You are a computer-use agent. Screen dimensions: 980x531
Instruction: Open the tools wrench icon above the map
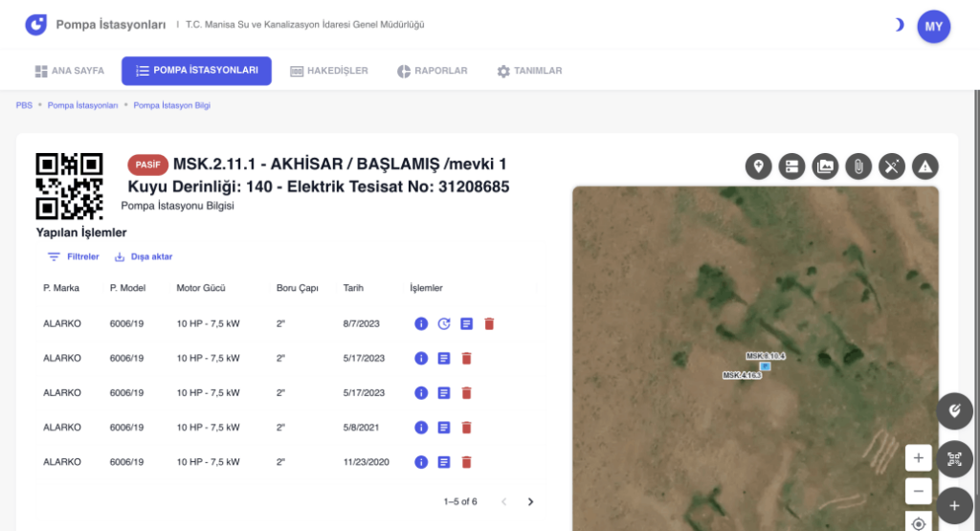[892, 166]
